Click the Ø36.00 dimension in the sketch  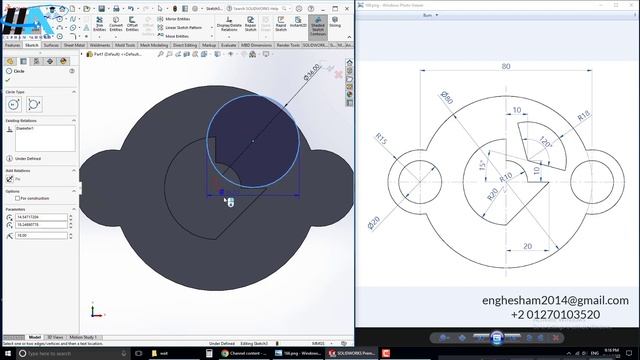(312, 72)
